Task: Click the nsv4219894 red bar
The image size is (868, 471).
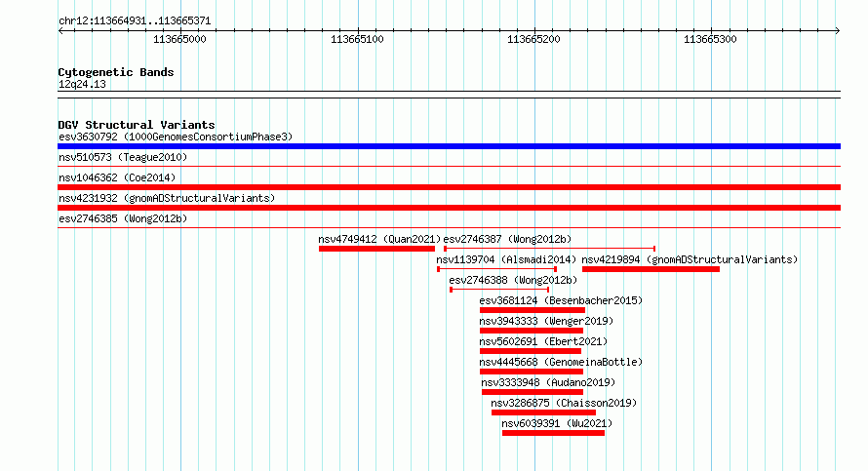Action: [651, 269]
